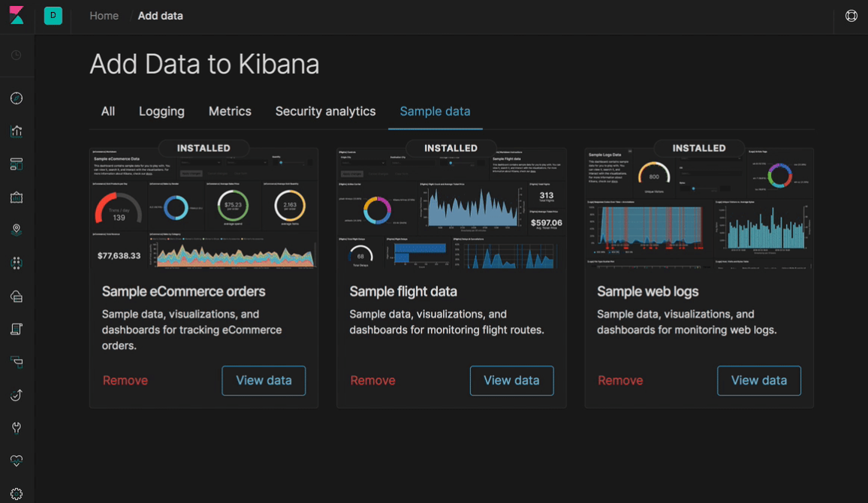This screenshot has height=503, width=868.
Task: Open Dashboard icon in sidebar
Action: point(17,164)
